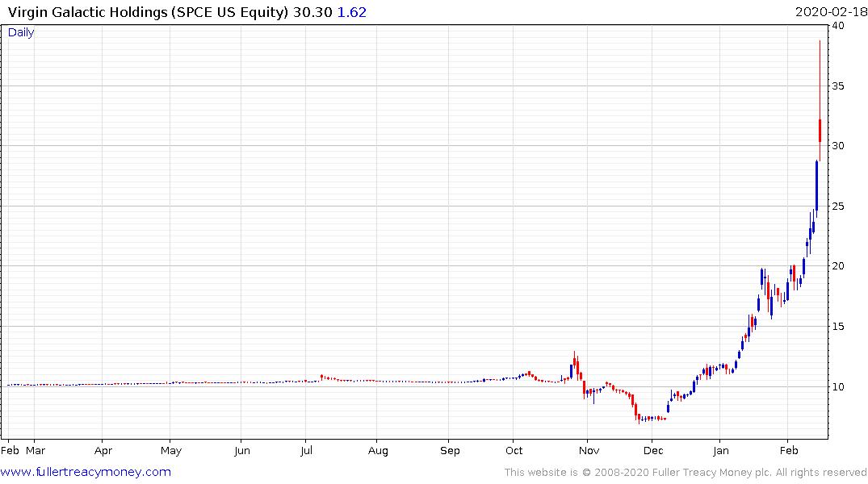Click the 10 price axis label
This screenshot has height=484, width=868.
838,386
